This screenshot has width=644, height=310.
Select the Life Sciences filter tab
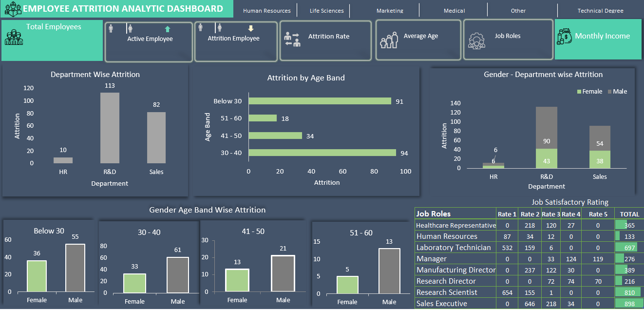click(x=326, y=10)
